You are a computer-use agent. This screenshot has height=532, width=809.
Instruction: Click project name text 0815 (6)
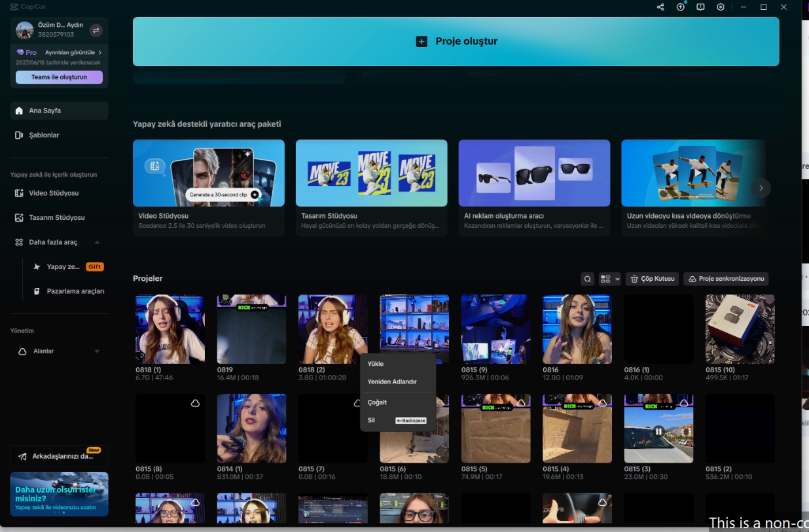click(393, 469)
